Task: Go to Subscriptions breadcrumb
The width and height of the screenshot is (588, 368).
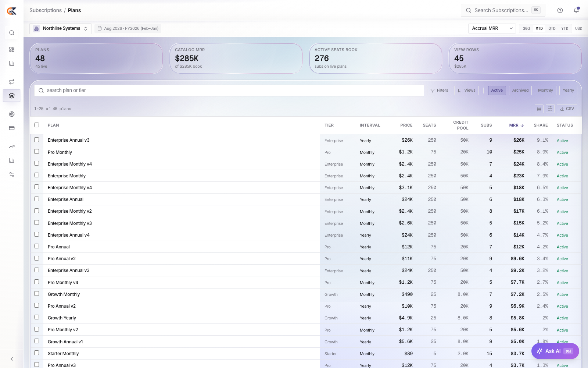Action: pyautogui.click(x=46, y=10)
